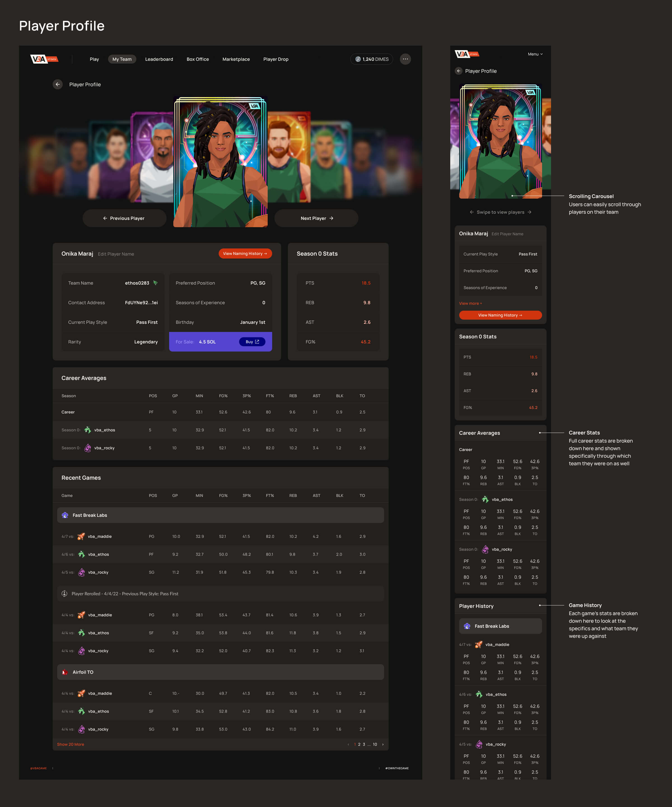
Task: Click mobile Edit Player Name link
Action: point(507,234)
